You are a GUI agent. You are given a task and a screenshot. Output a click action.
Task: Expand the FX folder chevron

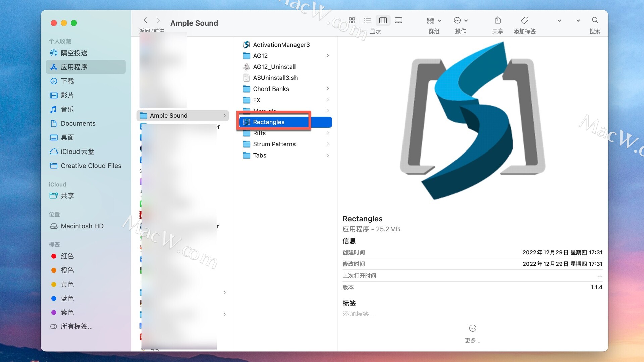tap(328, 100)
